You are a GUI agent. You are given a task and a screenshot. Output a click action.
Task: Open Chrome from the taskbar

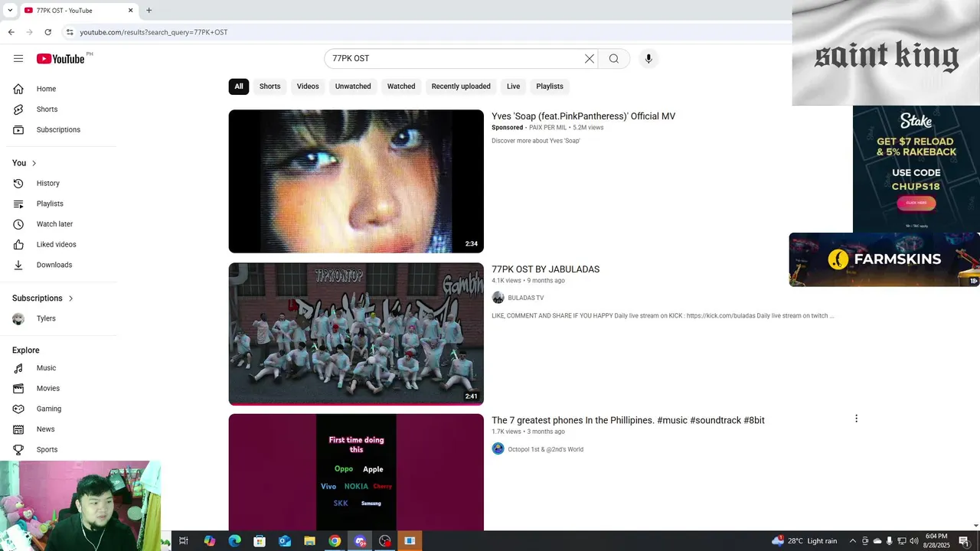point(335,541)
